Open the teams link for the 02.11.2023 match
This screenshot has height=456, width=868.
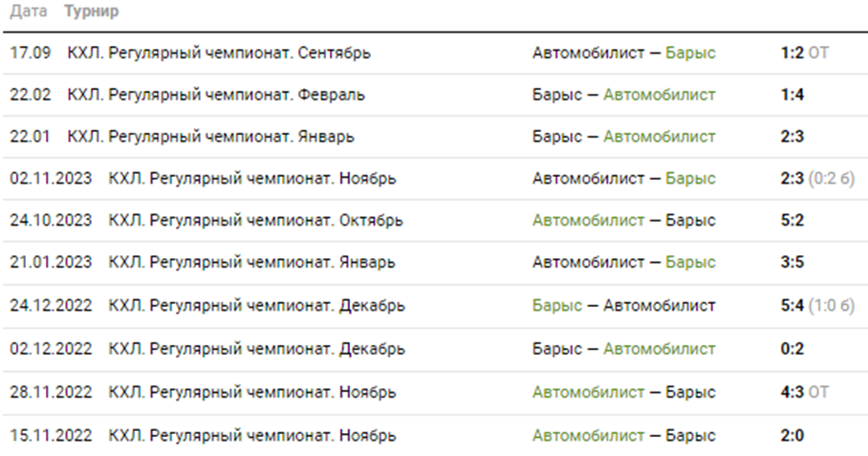click(623, 179)
